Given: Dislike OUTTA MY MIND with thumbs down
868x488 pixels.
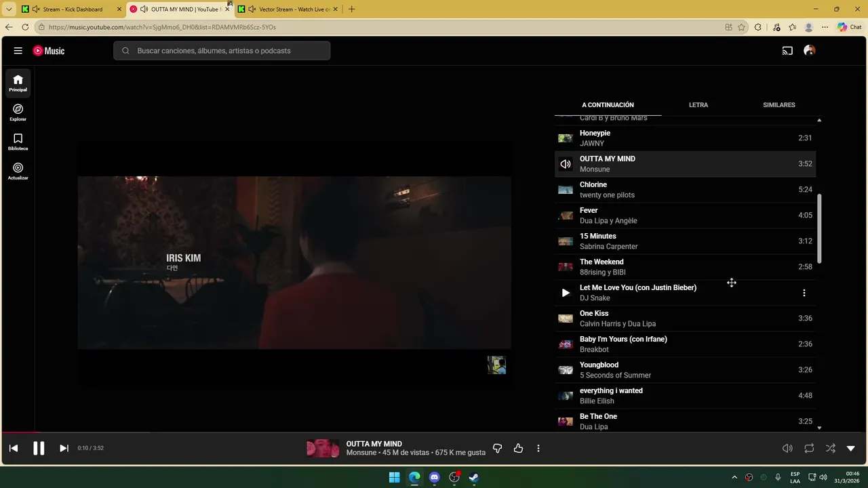Looking at the screenshot, I should pos(498,448).
